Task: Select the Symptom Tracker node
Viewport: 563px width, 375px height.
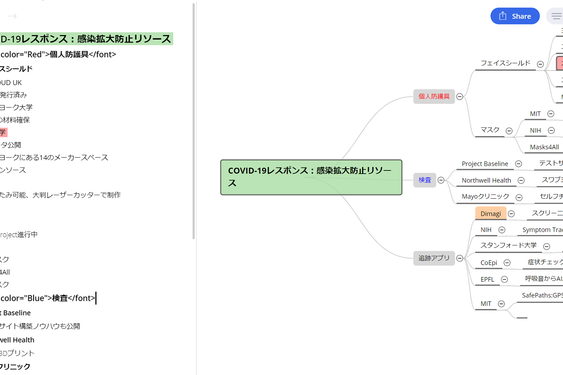Action: 543,230
